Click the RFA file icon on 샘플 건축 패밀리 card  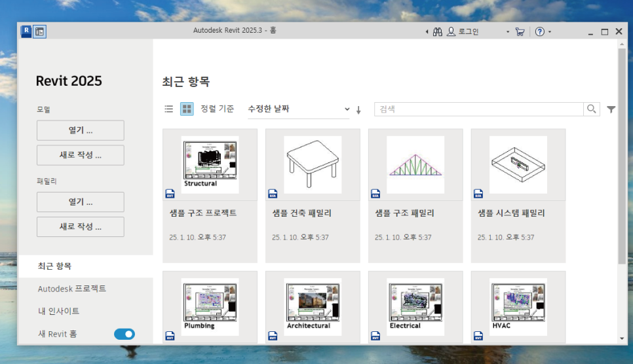[x=273, y=194]
